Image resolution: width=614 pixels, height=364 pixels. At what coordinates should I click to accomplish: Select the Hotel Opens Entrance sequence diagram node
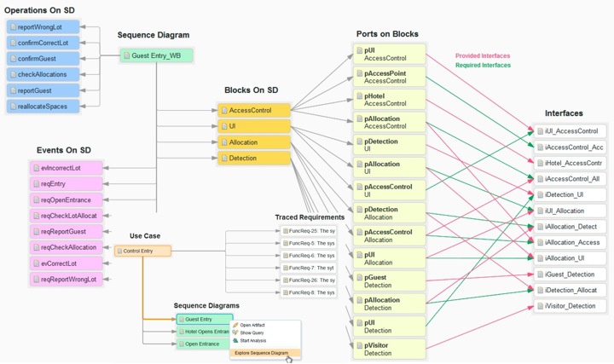click(204, 332)
